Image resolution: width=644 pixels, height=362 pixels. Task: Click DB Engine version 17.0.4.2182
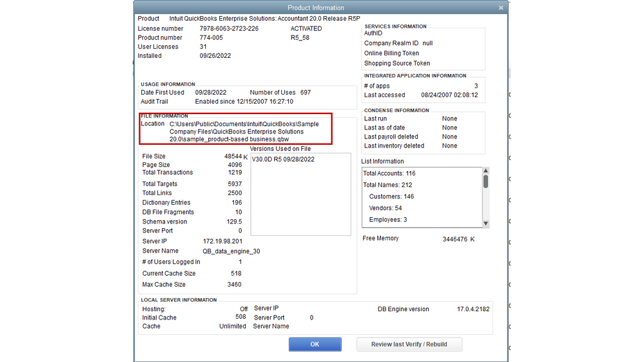[473, 309]
